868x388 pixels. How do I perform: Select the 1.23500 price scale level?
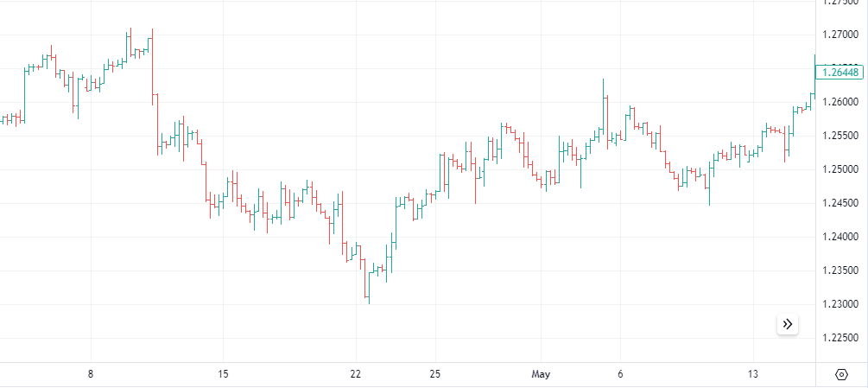(x=840, y=270)
